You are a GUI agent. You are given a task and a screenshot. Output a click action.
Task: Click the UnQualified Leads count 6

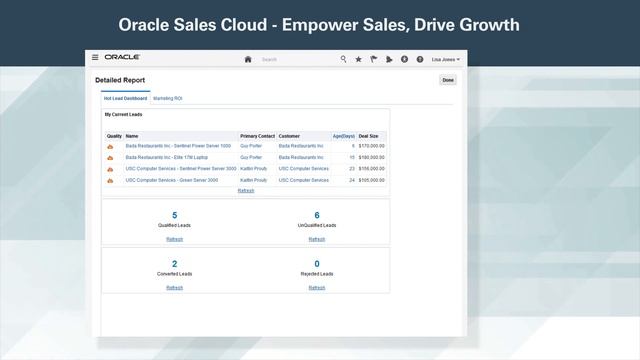(317, 215)
